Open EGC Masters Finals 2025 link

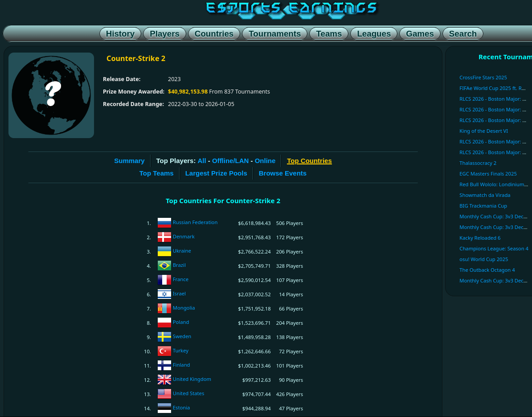(x=488, y=174)
